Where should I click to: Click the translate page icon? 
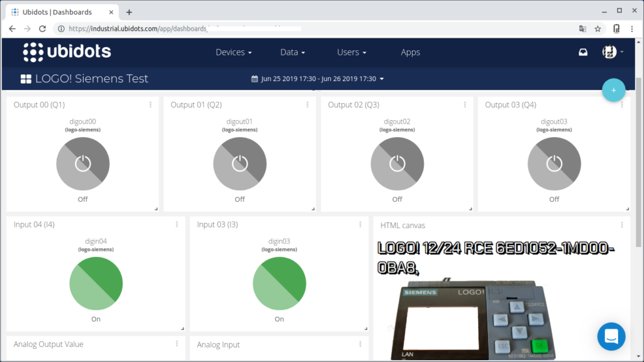(x=582, y=29)
